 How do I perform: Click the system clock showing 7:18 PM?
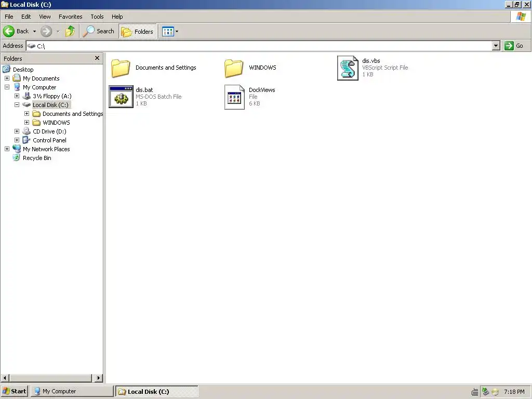point(514,392)
